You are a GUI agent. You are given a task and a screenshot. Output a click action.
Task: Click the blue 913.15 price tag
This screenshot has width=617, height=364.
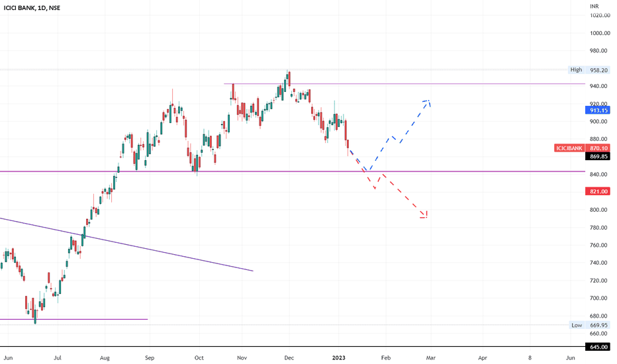click(598, 111)
